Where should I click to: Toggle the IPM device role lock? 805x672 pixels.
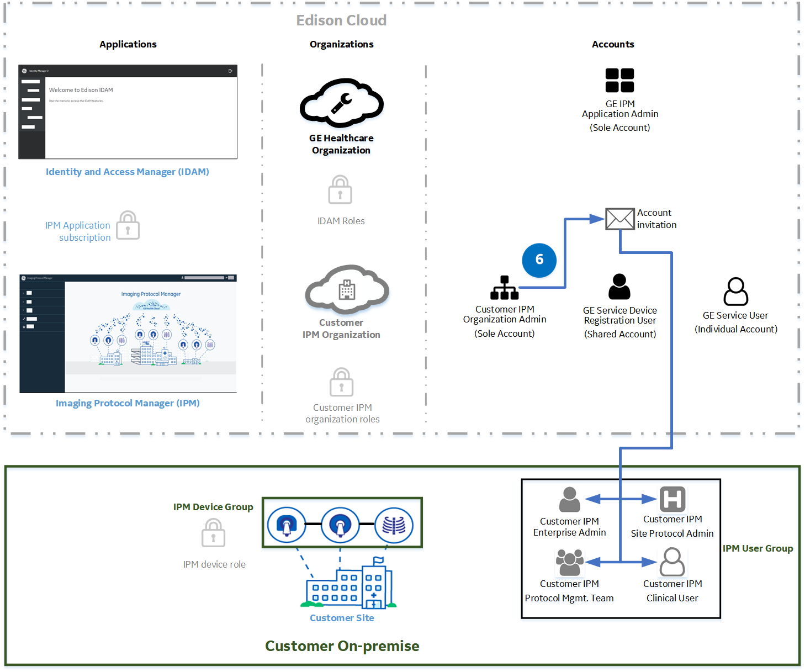click(x=213, y=533)
